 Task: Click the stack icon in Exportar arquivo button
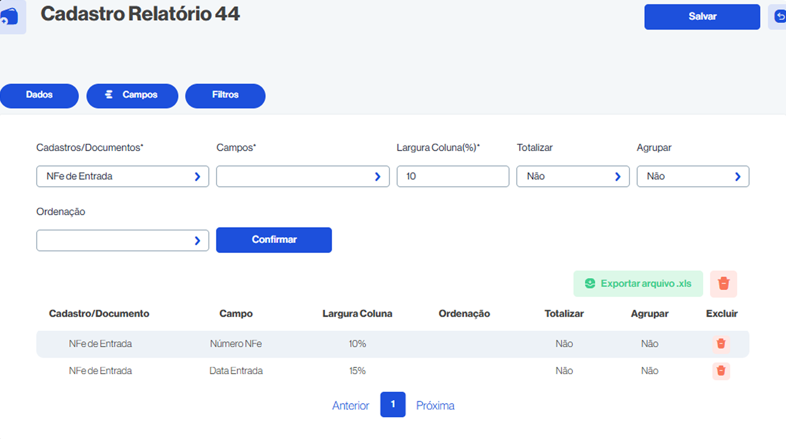pyautogui.click(x=590, y=283)
